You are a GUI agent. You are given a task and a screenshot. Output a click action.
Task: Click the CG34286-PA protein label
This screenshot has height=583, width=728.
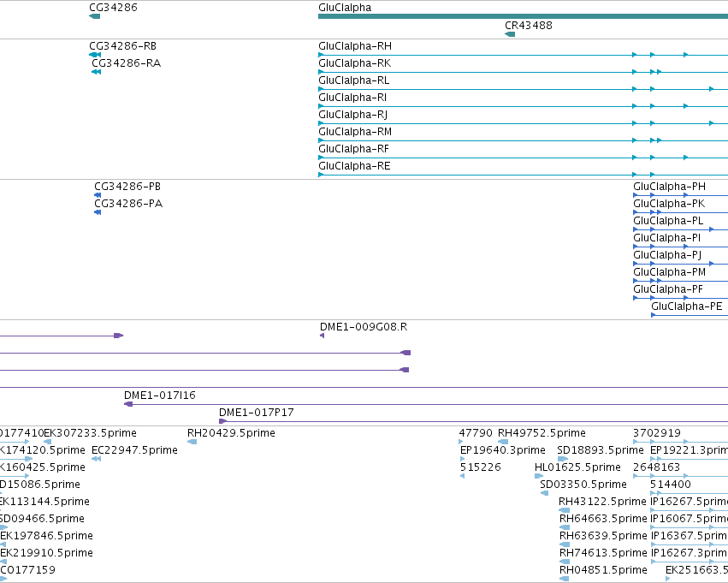128,204
